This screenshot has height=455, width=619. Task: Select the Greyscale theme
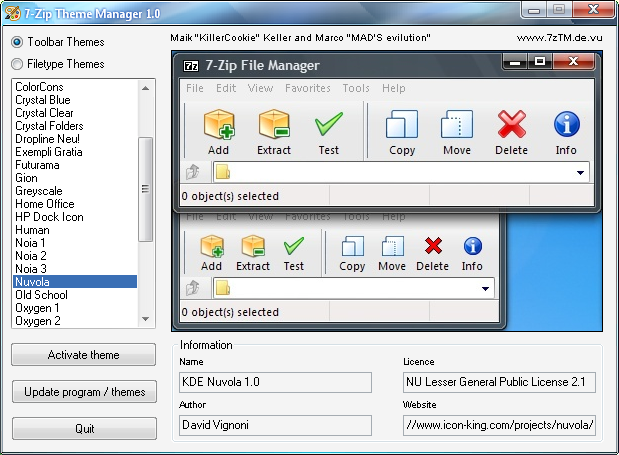click(x=75, y=191)
